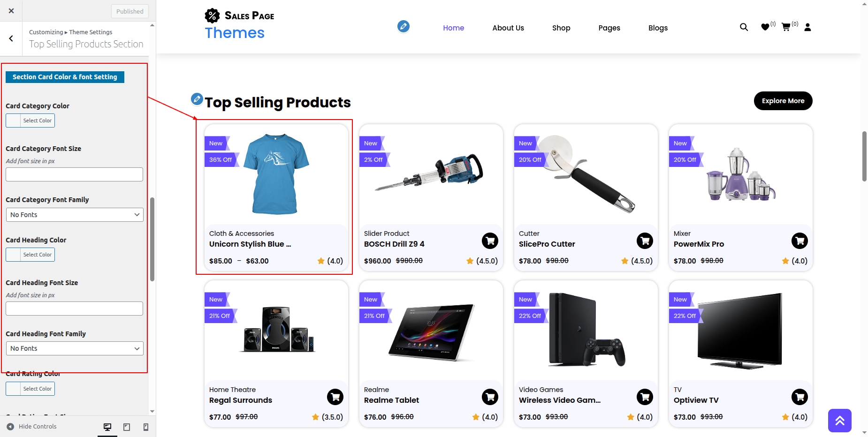Click Hide Controls link
The width and height of the screenshot is (868, 437).
[31, 427]
